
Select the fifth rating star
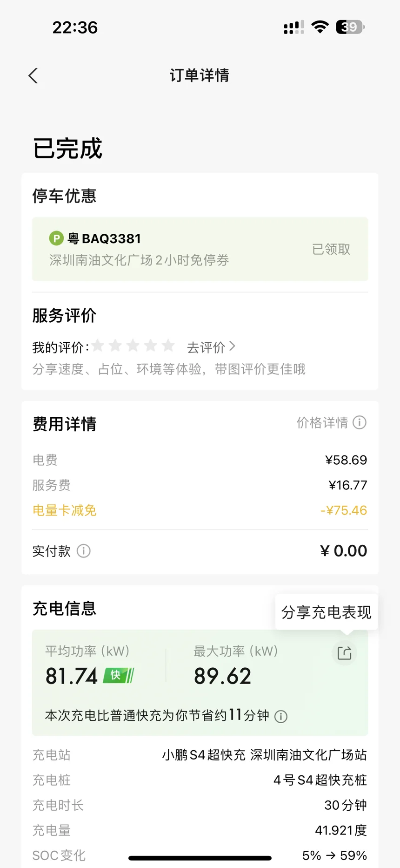click(168, 346)
